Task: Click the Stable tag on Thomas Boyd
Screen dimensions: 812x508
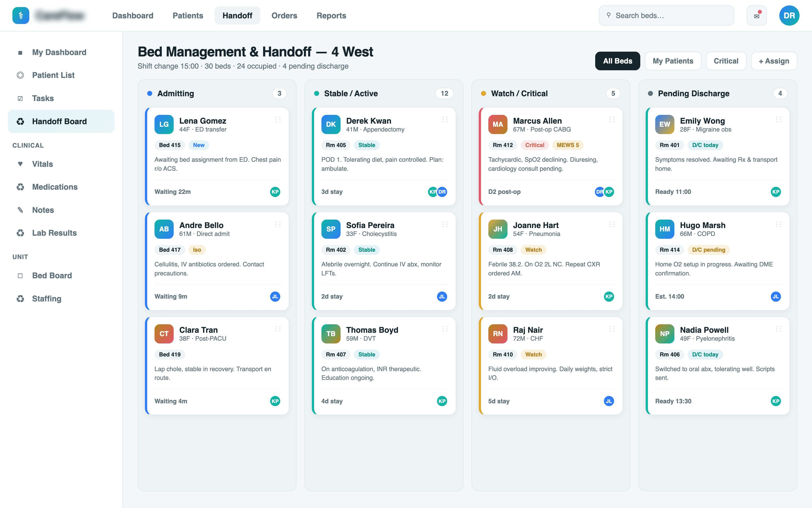Action: (367, 354)
